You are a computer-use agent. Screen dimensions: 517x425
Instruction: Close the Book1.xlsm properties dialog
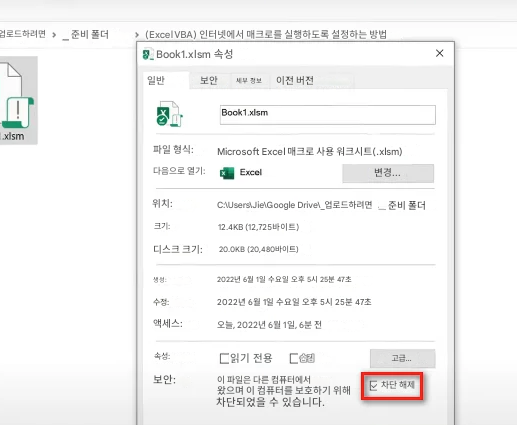pyautogui.click(x=440, y=53)
